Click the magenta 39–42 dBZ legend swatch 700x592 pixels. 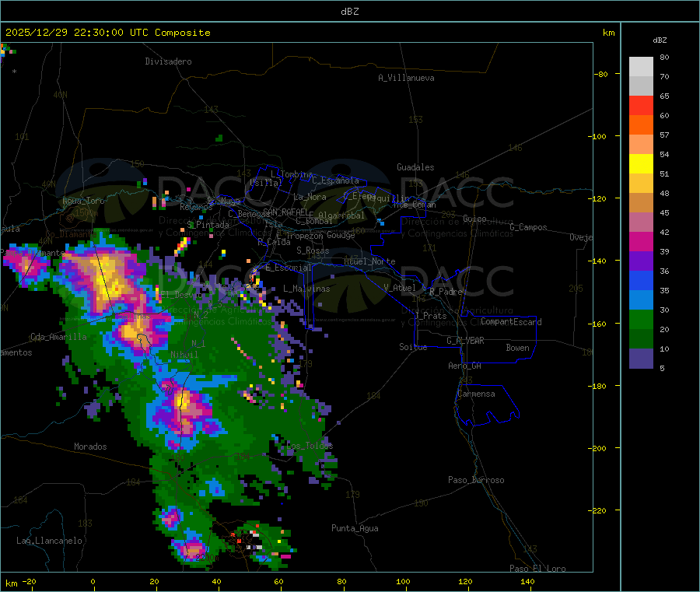[x=641, y=241]
